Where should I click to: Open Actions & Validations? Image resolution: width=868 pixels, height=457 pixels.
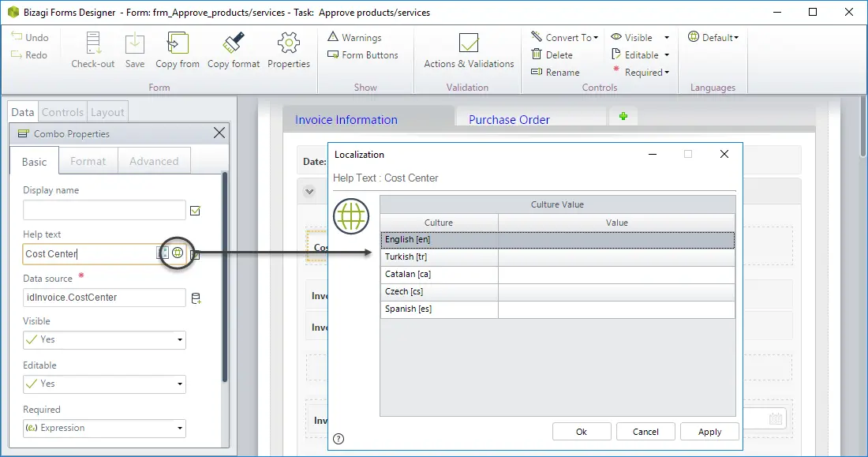(468, 50)
